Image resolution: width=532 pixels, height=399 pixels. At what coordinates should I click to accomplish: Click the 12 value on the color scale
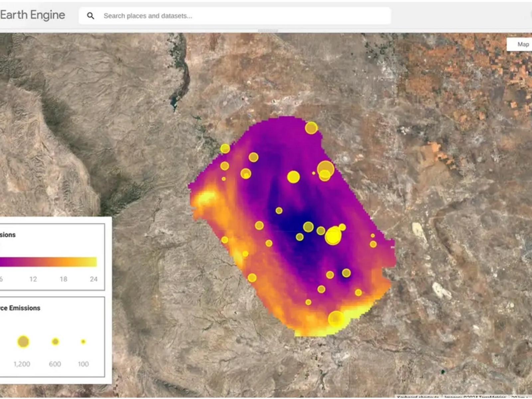[x=33, y=279]
